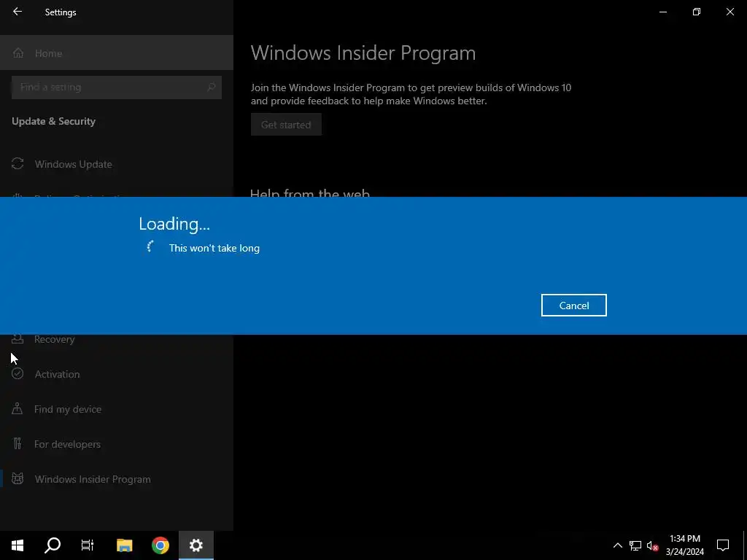Click the Find my device icon

[18, 408]
